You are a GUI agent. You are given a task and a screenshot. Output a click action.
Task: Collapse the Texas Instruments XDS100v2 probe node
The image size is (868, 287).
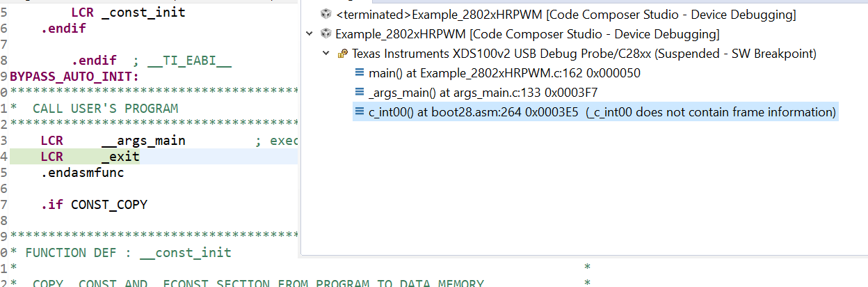point(325,54)
